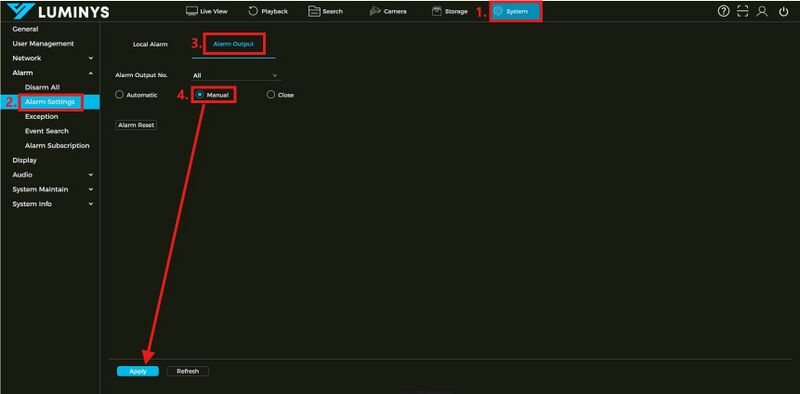
Task: Open the Storage menu label
Action: [x=456, y=11]
